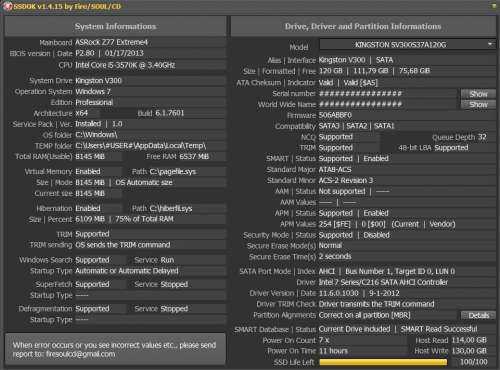Click the Driver TRIM Check value text

(376, 304)
